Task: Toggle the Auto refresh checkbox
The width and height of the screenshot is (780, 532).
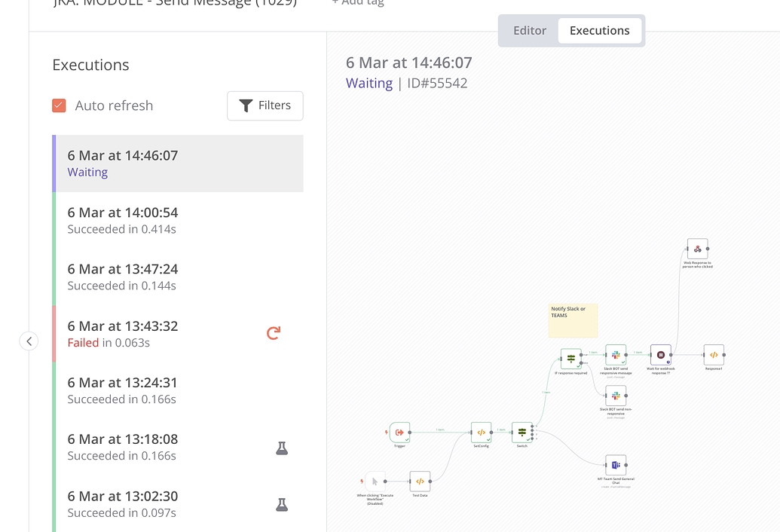Action: coord(59,105)
